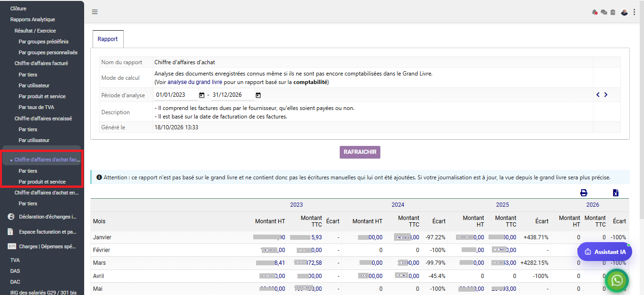Screen dimensions: 644x295
Task: Open start date calendar picker
Action: [x=202, y=95]
